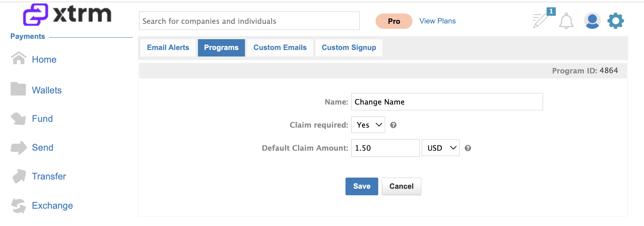Click the Send arrow icon
This screenshot has height=226, width=644.
pos(18,148)
